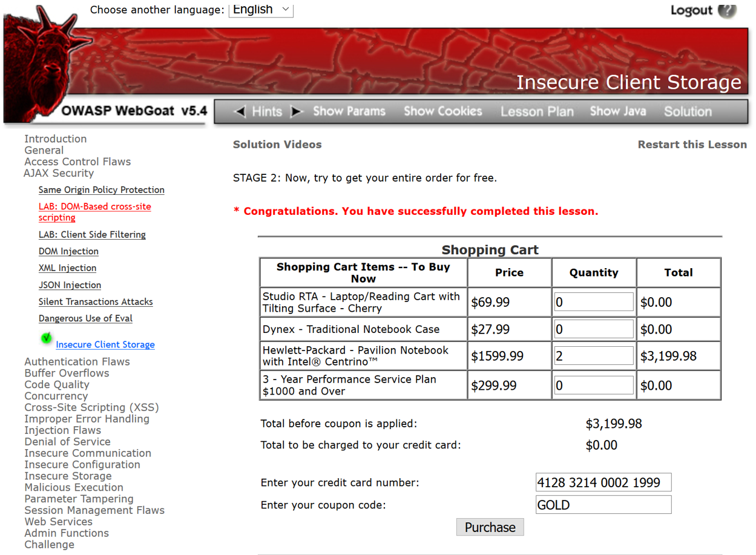756x555 pixels.
Task: Open Silent Transactions Attacks lesson
Action: (96, 302)
